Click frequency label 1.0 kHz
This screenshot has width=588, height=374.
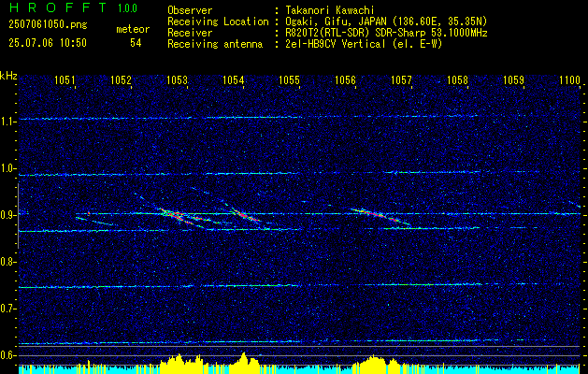pyautogui.click(x=7, y=168)
